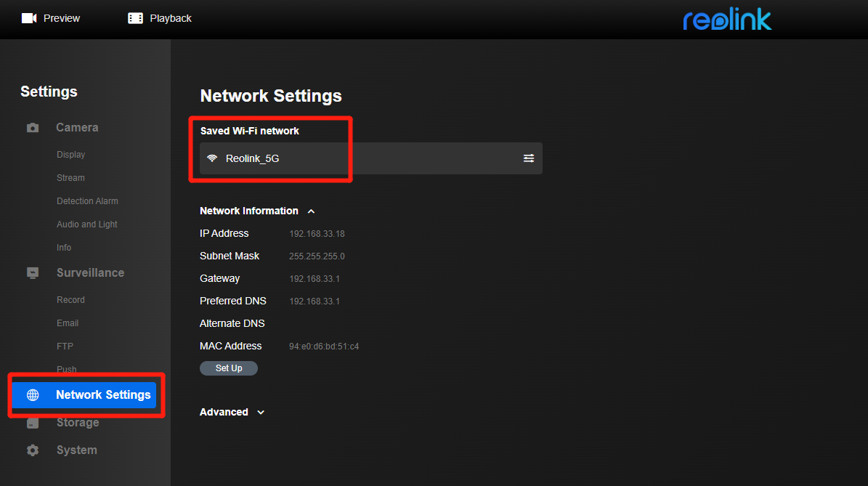Expand the Advanced section chevron
This screenshot has width=868, height=486.
(x=261, y=413)
